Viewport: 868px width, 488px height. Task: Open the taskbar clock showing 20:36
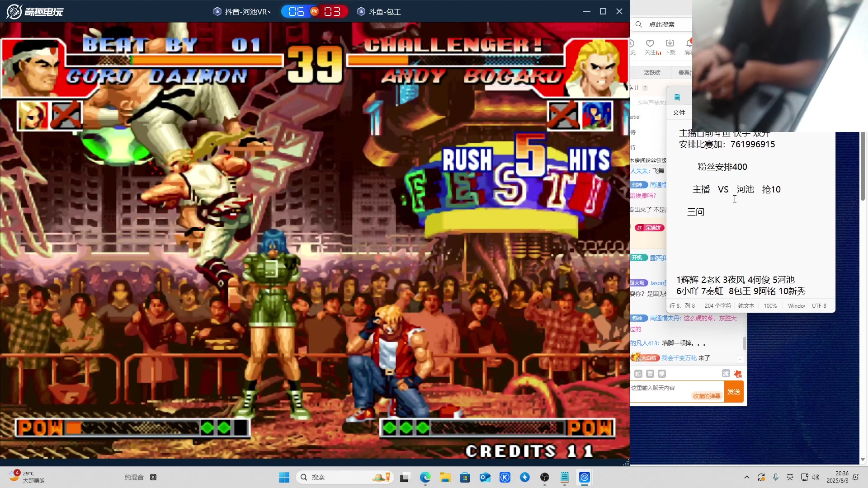(837, 477)
